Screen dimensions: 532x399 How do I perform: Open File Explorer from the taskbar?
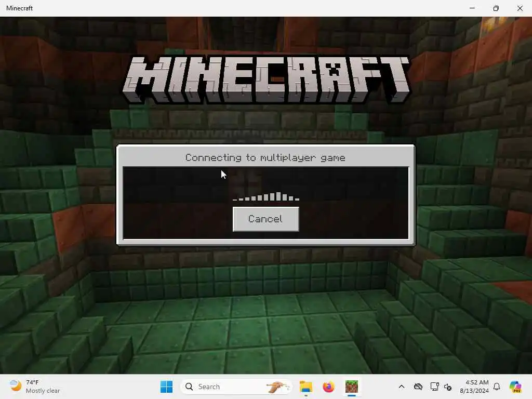[305, 387]
